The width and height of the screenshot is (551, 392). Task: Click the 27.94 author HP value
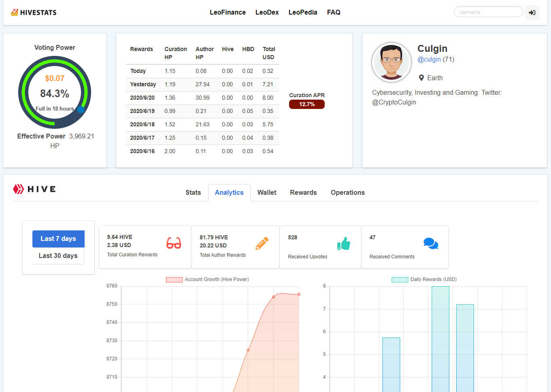(x=202, y=84)
